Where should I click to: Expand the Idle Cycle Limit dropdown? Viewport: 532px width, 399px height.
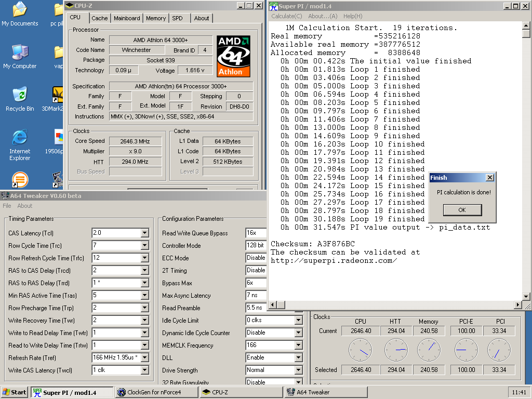[299, 320]
